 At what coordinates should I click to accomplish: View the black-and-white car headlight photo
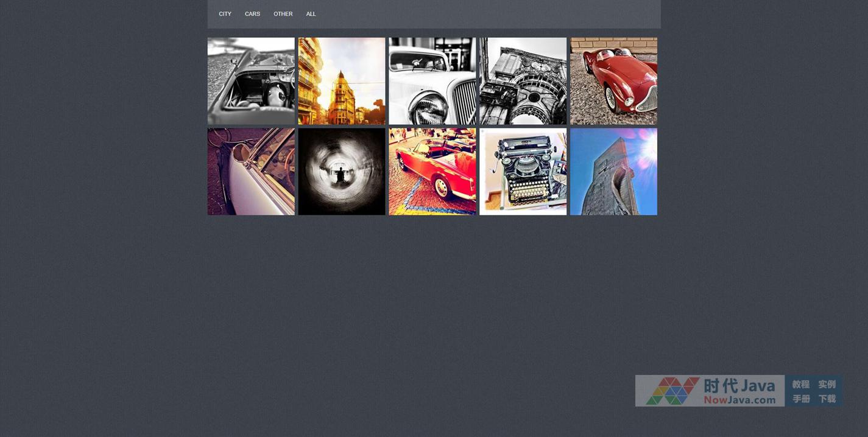(x=432, y=81)
